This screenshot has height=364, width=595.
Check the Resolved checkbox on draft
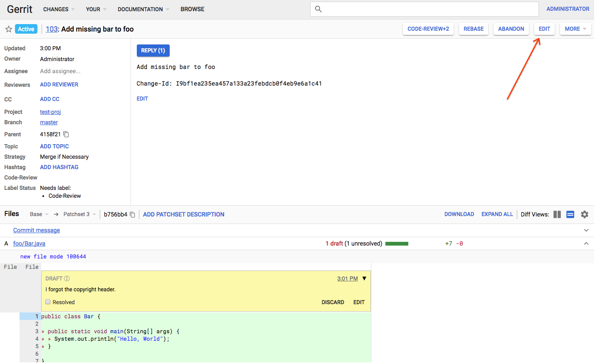coord(48,302)
